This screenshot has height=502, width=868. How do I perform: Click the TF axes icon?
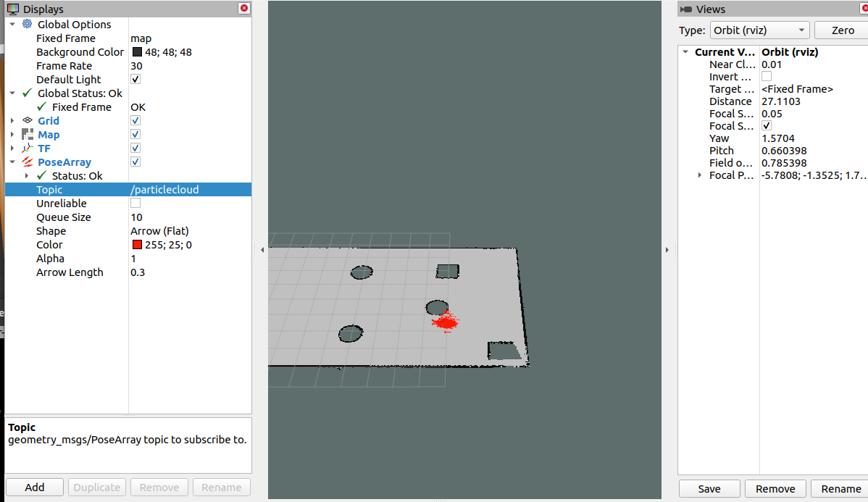(27, 148)
